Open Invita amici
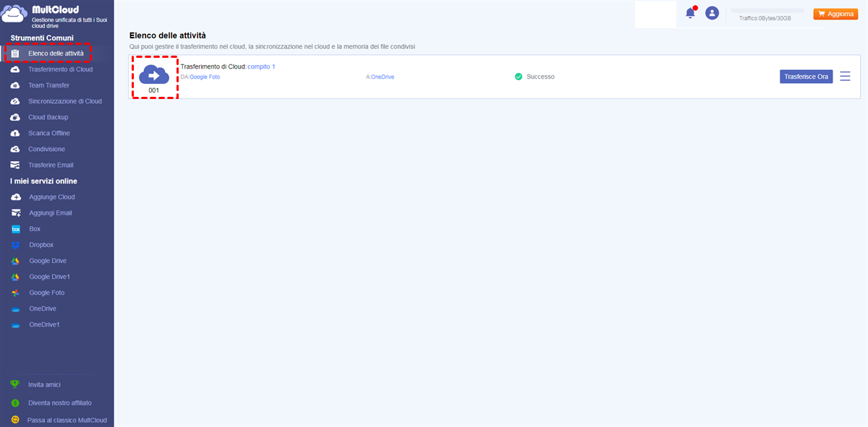 point(45,384)
